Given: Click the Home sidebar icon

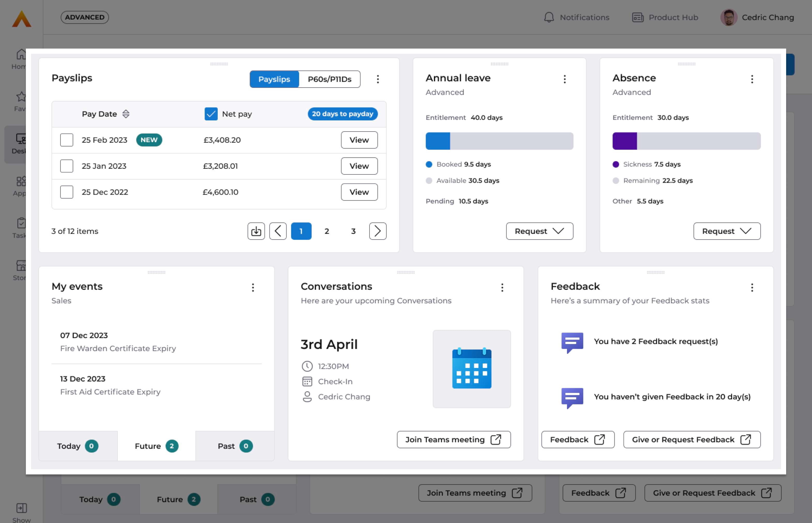Looking at the screenshot, I should [21, 54].
